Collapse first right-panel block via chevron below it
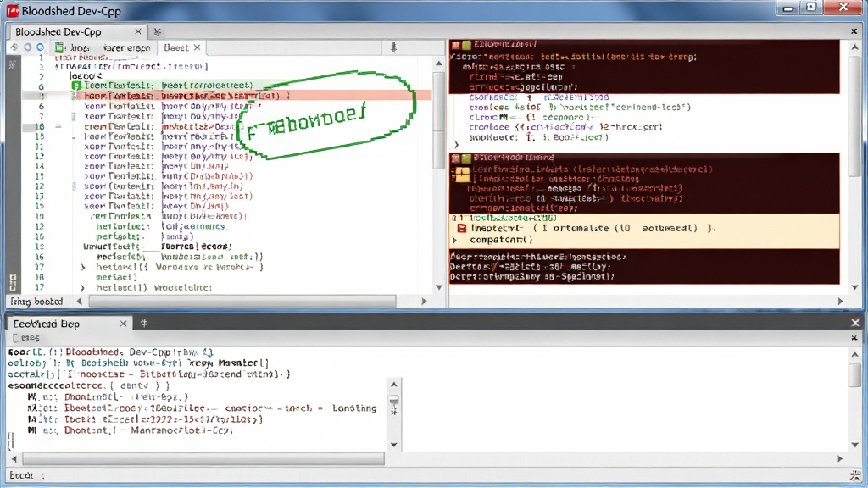Screen dimensions: 868x488 tap(456, 146)
